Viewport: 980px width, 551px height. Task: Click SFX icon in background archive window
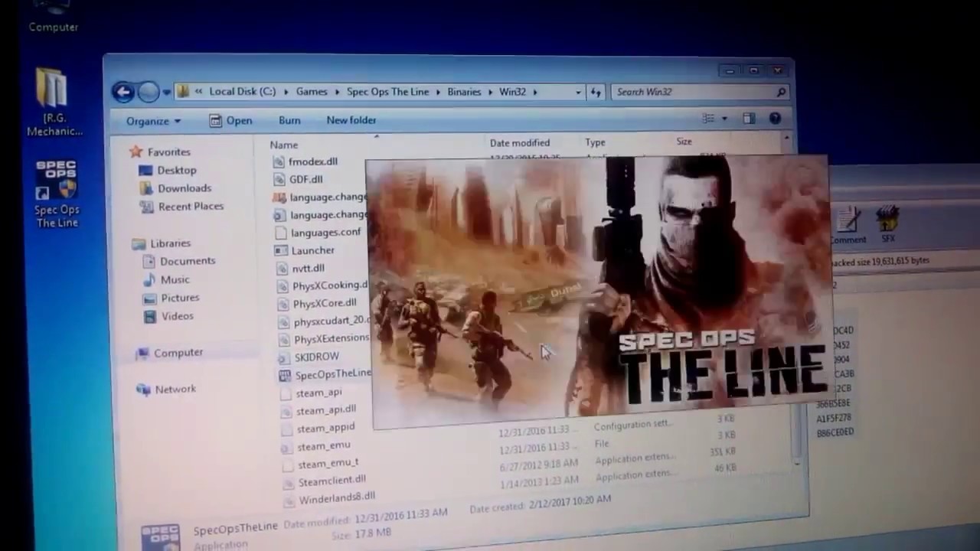887,223
